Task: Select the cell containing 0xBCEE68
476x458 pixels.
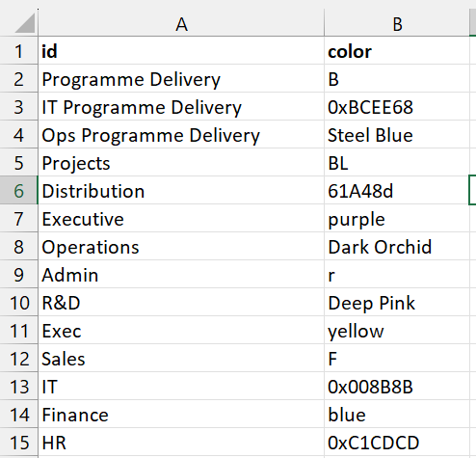Action: pos(397,106)
